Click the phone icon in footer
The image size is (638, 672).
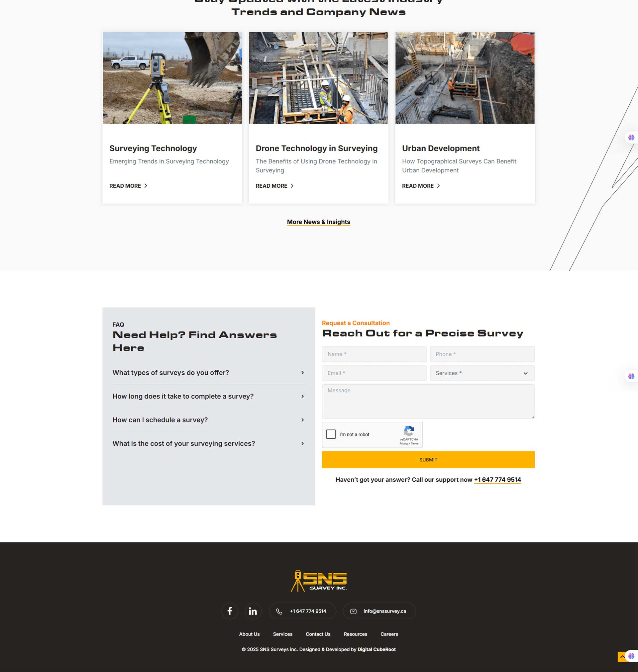coord(279,611)
